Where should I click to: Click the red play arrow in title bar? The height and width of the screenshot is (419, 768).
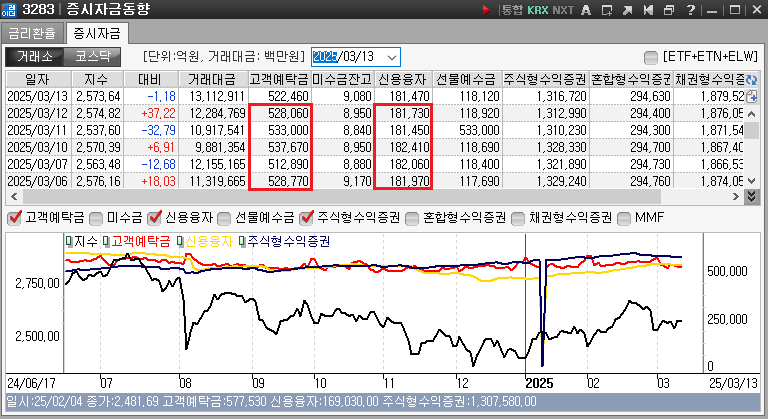tap(486, 10)
